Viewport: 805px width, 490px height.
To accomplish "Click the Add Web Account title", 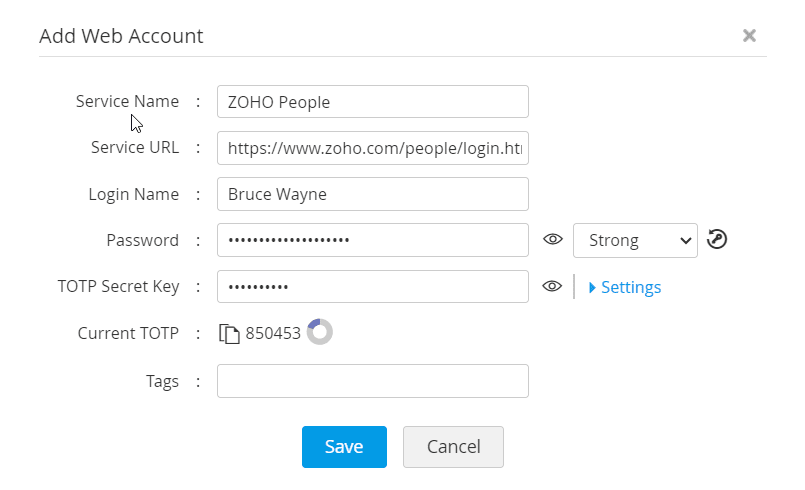I will pos(121,36).
